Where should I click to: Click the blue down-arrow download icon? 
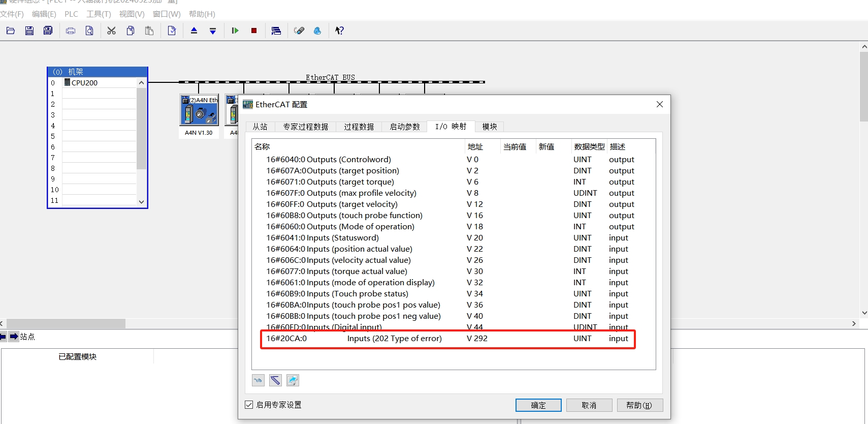213,31
